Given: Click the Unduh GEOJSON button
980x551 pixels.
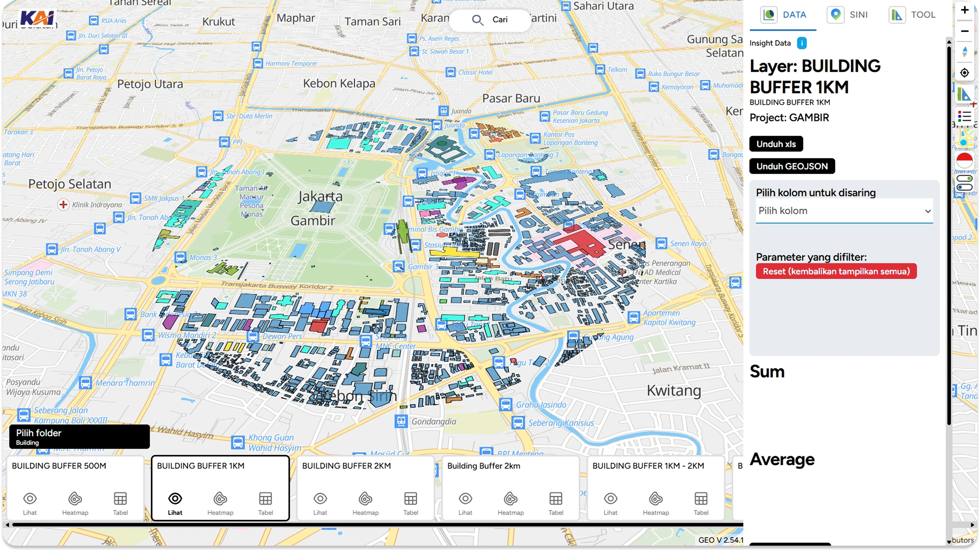Looking at the screenshot, I should click(792, 166).
